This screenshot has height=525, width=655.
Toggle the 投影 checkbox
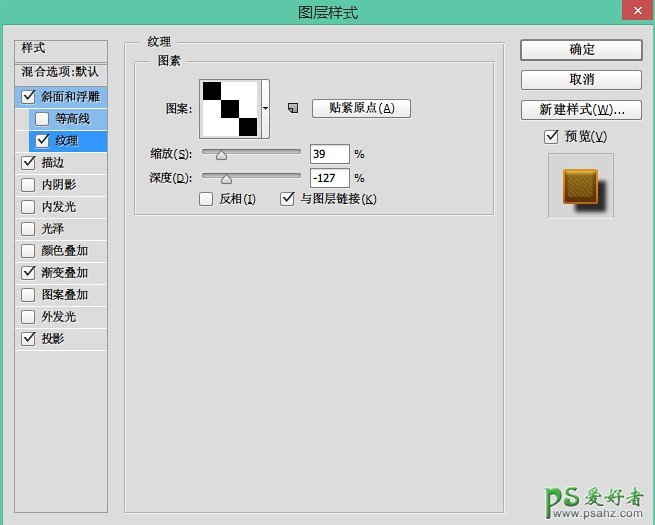pos(28,338)
